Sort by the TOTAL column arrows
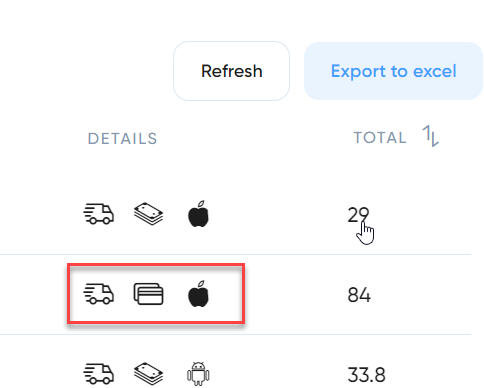This screenshot has height=388, width=484. pos(431,136)
